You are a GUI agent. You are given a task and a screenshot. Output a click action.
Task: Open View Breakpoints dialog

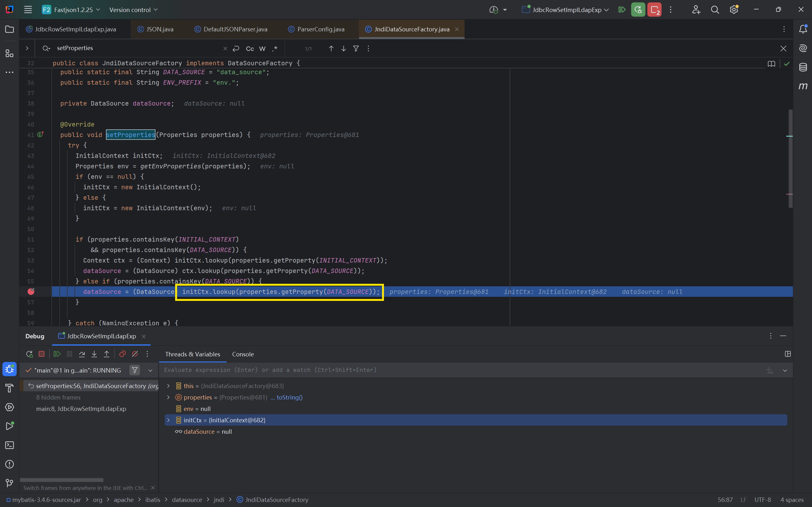pos(122,354)
